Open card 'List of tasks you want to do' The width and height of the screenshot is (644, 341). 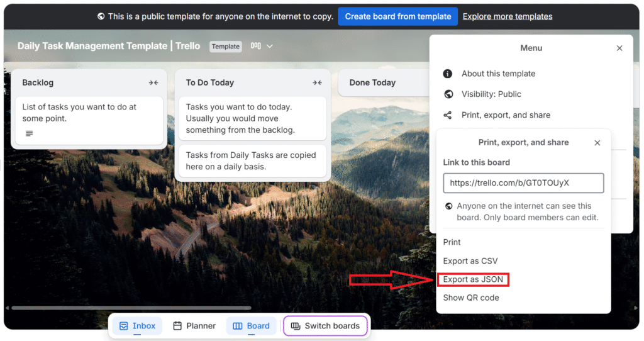[x=89, y=120]
